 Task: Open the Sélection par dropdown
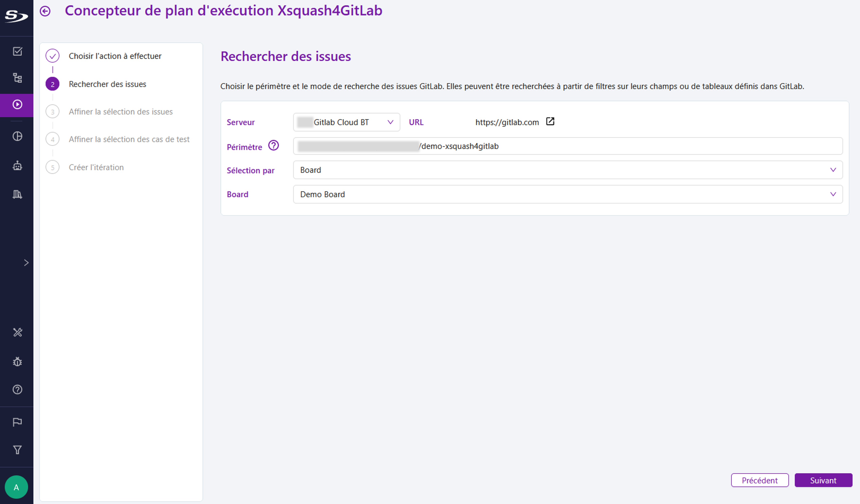coord(833,170)
